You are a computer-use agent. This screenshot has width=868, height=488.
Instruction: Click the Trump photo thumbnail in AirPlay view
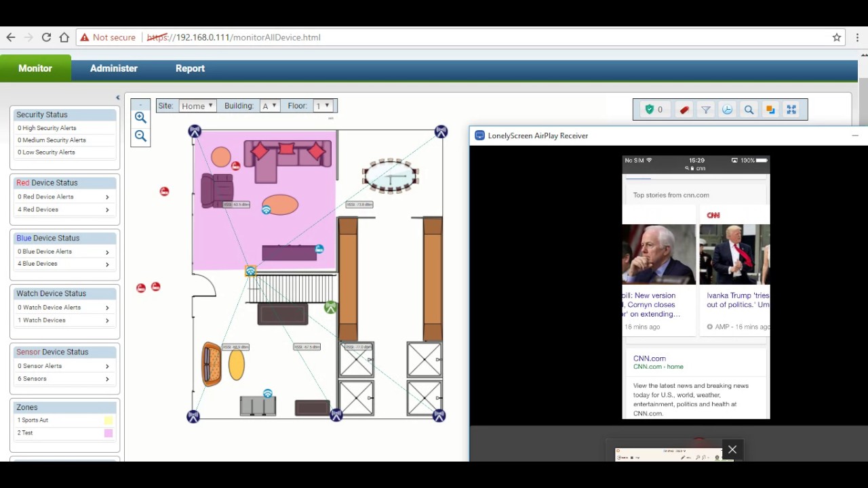click(735, 254)
